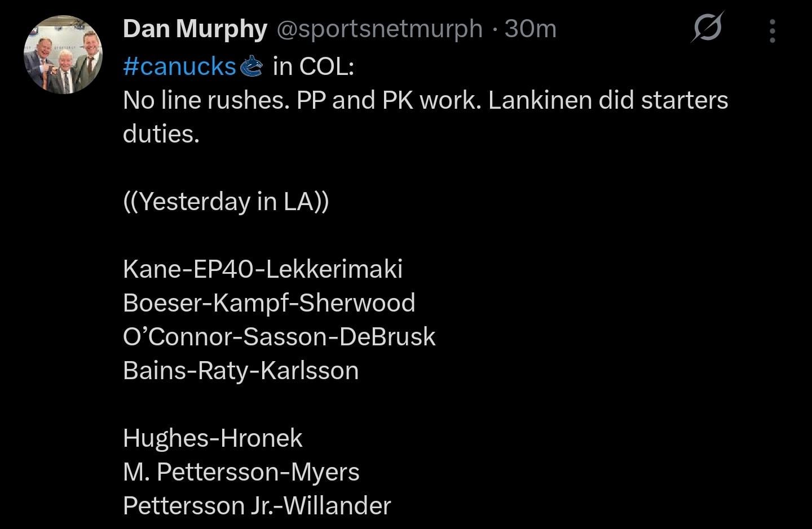Click the M. Pettersson-Myers pairing text
812x529 pixels.
click(x=241, y=472)
